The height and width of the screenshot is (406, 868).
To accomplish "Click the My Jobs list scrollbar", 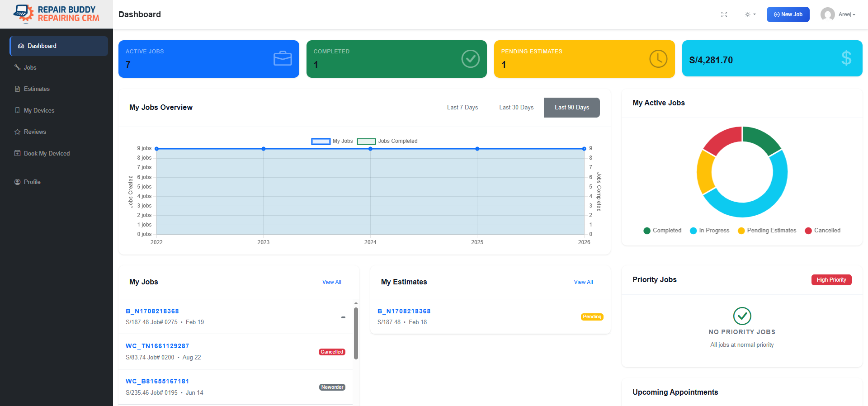I will click(x=356, y=333).
